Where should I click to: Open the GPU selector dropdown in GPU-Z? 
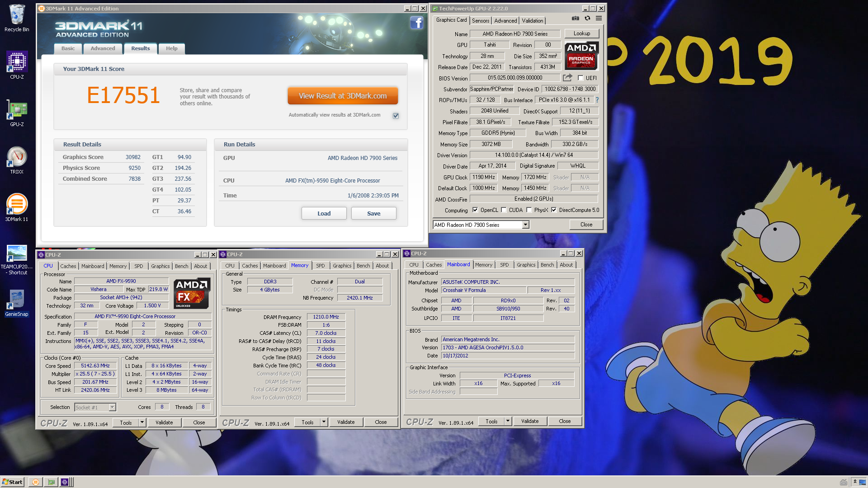525,225
